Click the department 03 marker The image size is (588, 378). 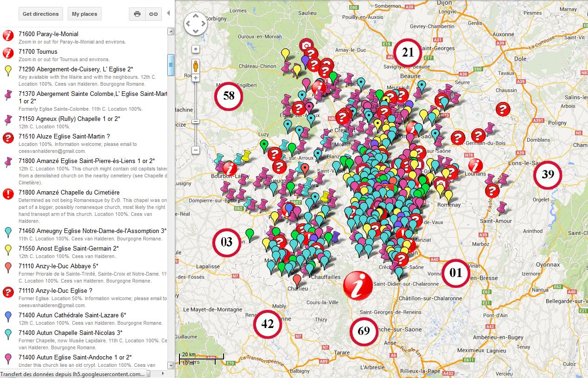tap(226, 242)
